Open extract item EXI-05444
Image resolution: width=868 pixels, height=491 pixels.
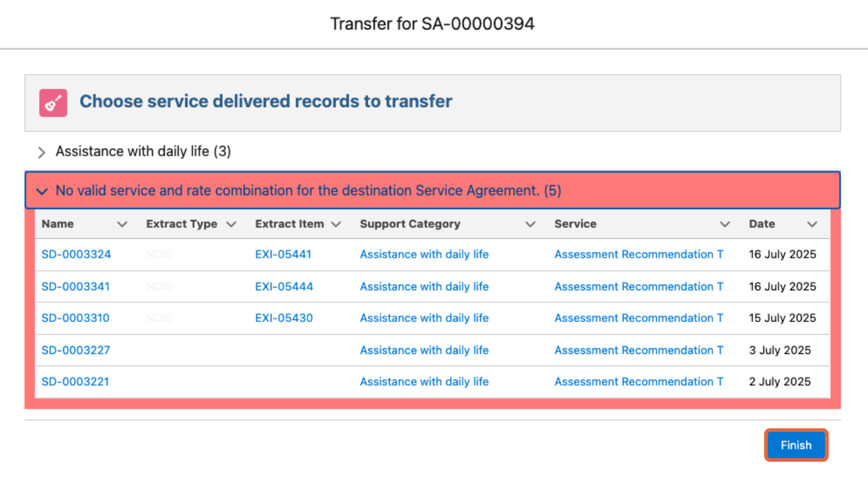(x=284, y=286)
